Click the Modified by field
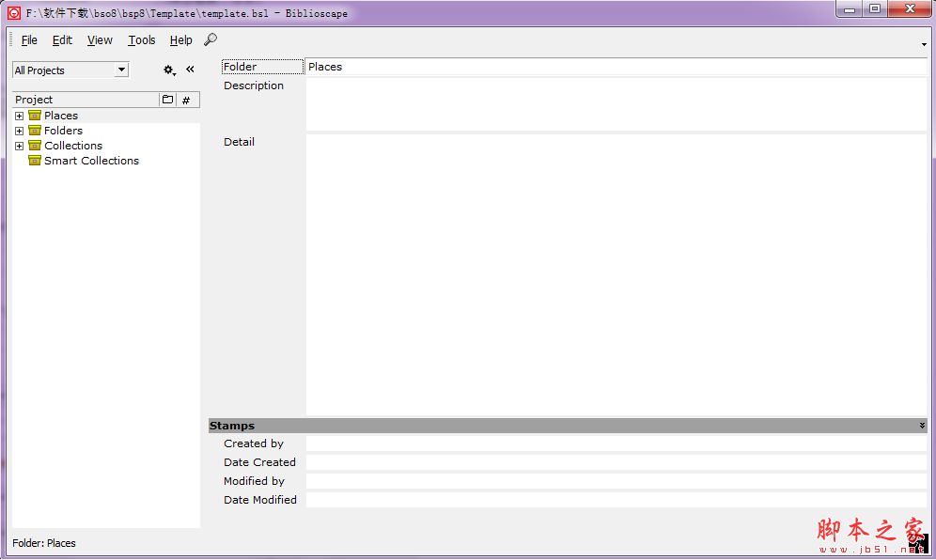Viewport: 936px width, 560px height. pos(616,481)
